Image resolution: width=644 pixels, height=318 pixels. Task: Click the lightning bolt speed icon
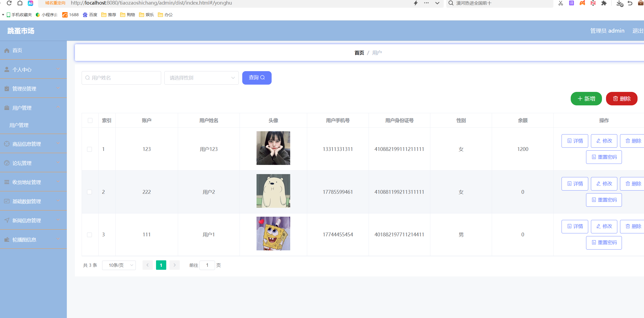(416, 3)
